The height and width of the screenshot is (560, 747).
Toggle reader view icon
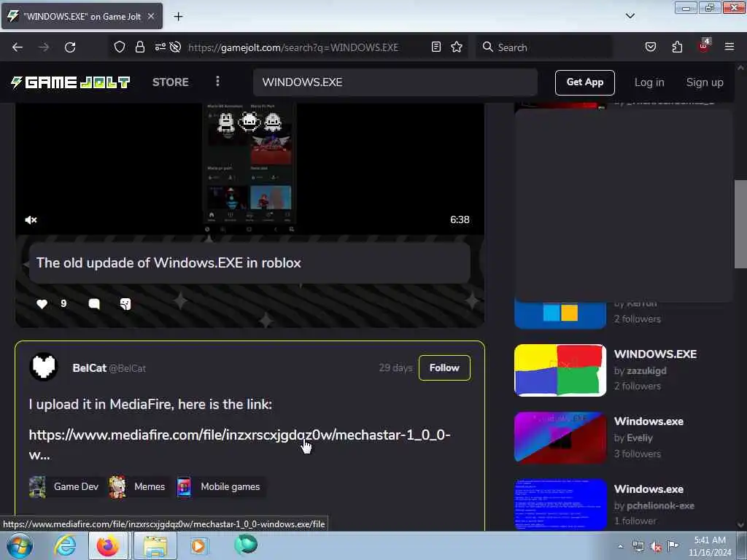[436, 47]
